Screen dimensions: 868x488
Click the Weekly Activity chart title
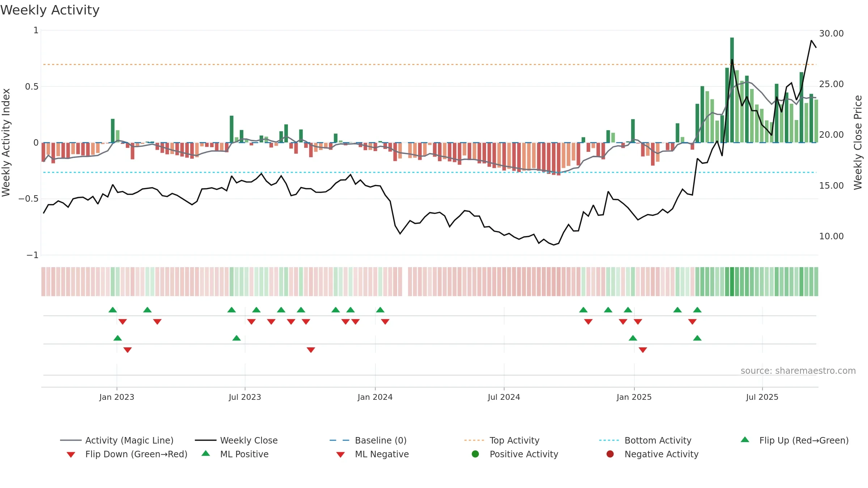click(50, 10)
